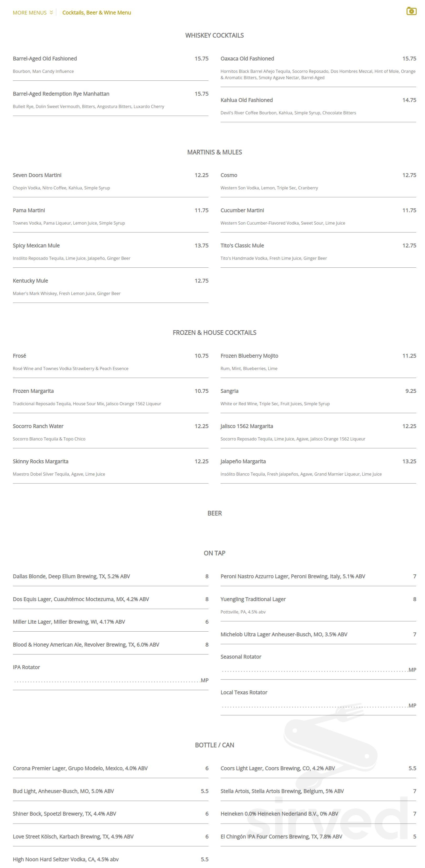Click the Tito's Classic Mule entry
The height and width of the screenshot is (868, 425).
(242, 245)
